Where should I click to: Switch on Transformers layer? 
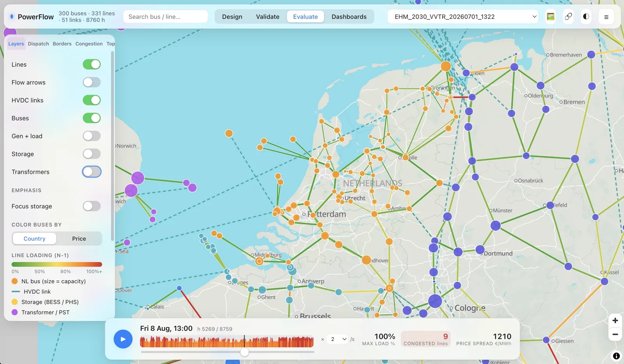point(92,172)
